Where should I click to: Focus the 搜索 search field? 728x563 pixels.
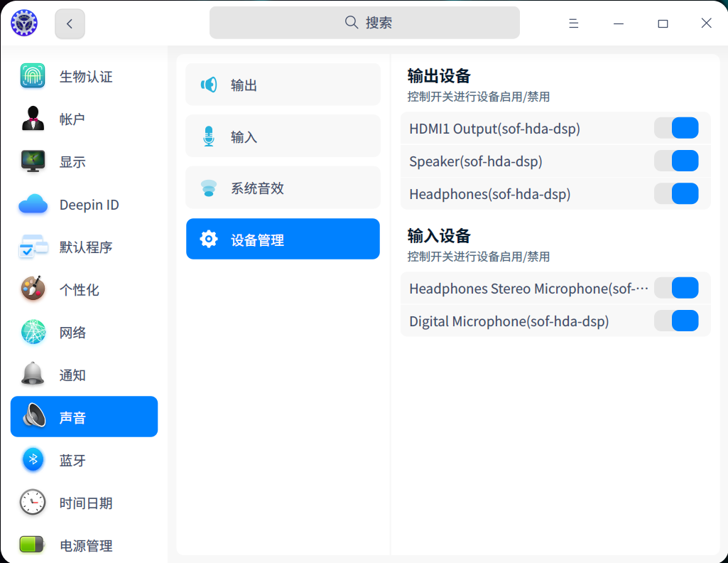[x=364, y=23]
